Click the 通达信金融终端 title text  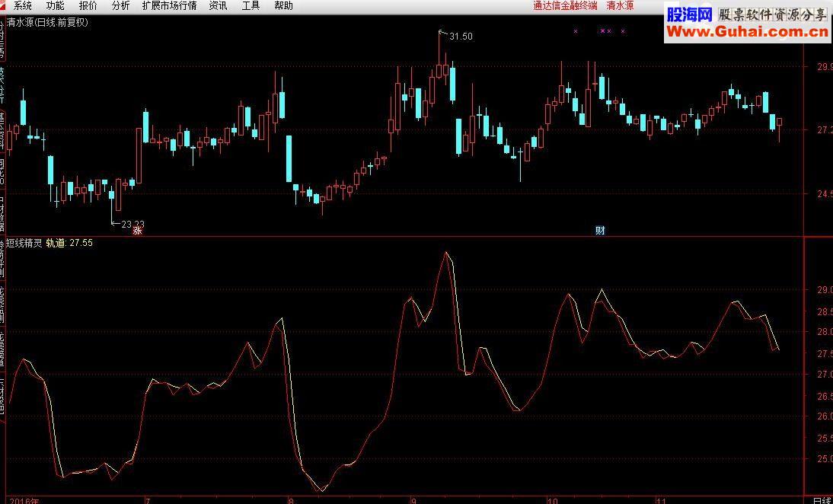pyautogui.click(x=565, y=6)
